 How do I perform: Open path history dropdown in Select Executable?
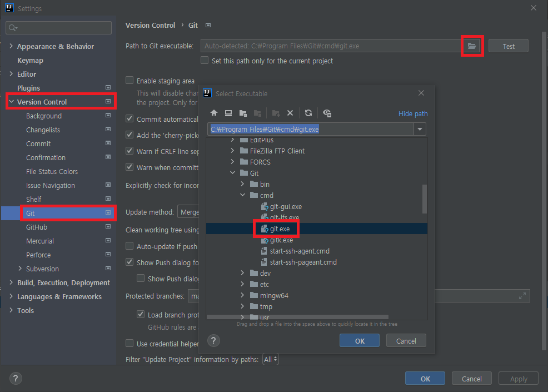point(420,129)
